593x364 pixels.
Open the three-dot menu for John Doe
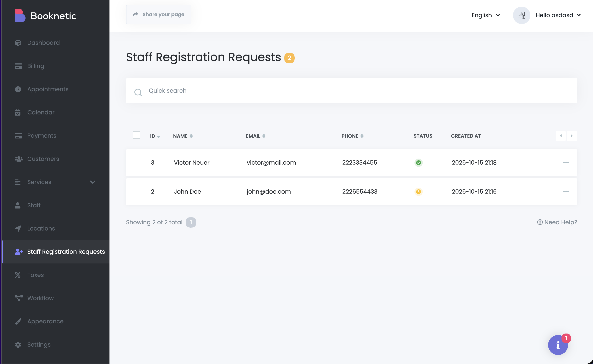566,191
